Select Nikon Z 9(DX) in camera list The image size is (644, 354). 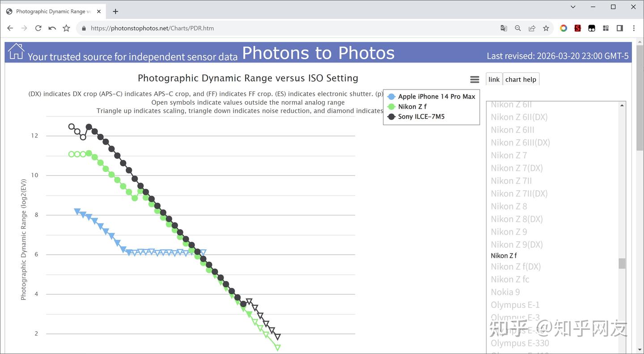coord(517,244)
